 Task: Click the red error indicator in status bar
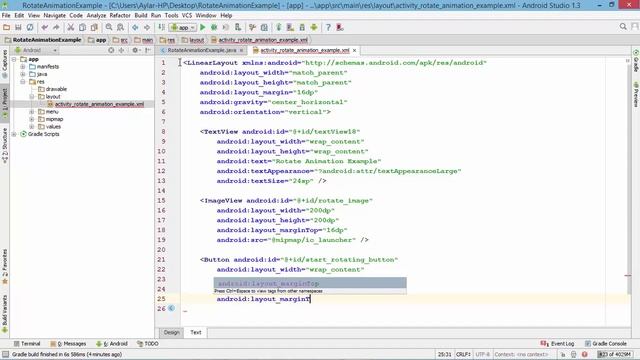[x=584, y=354]
